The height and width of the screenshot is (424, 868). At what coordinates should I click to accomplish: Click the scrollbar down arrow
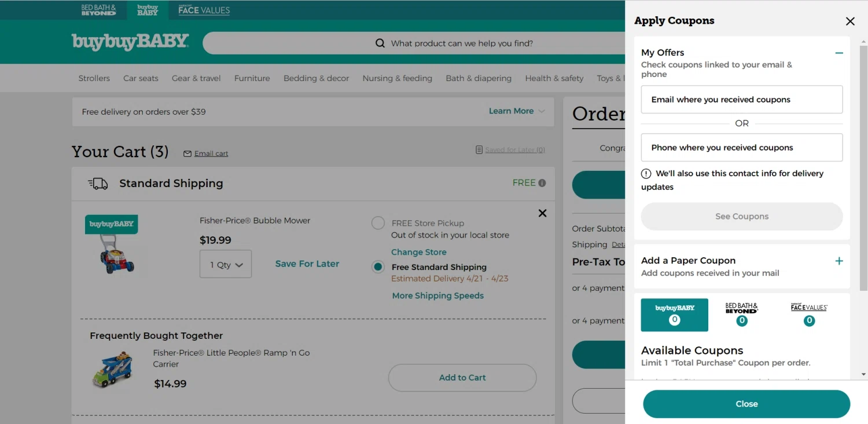click(863, 375)
